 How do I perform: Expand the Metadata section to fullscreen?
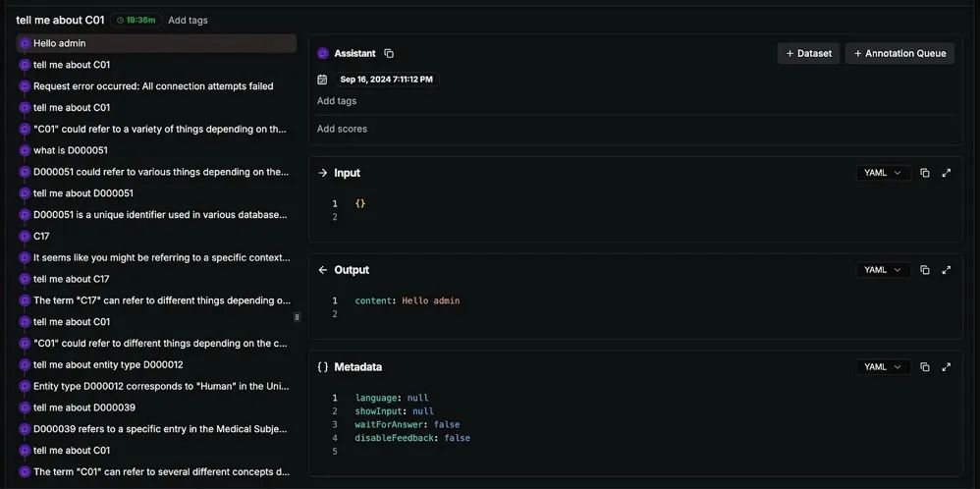[x=947, y=367]
